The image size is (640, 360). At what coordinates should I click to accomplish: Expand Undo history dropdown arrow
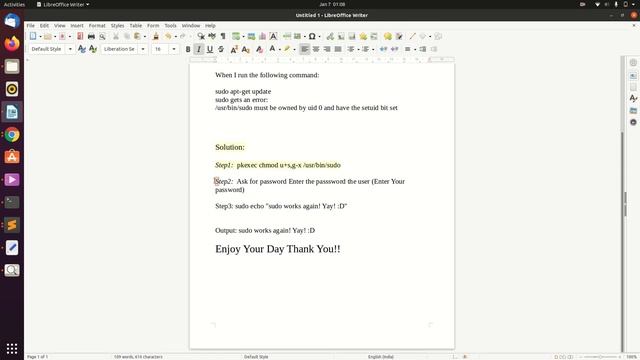point(176,36)
